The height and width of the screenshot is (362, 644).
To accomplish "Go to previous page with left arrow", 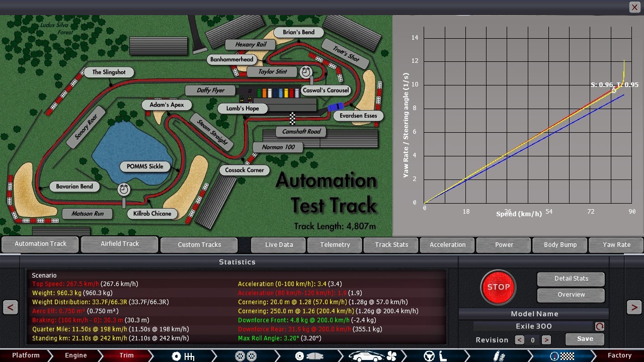I will pos(10,307).
